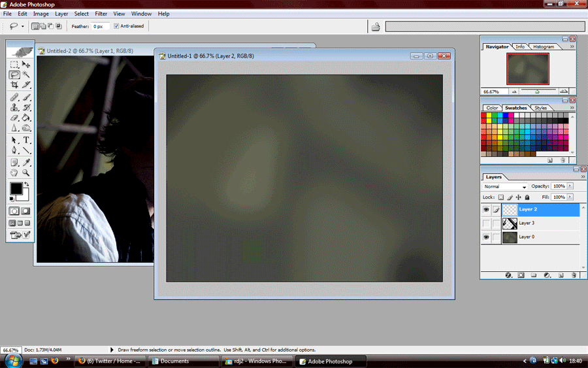This screenshot has width=588, height=368.
Task: Swap foreground and background colors
Action: 26,184
